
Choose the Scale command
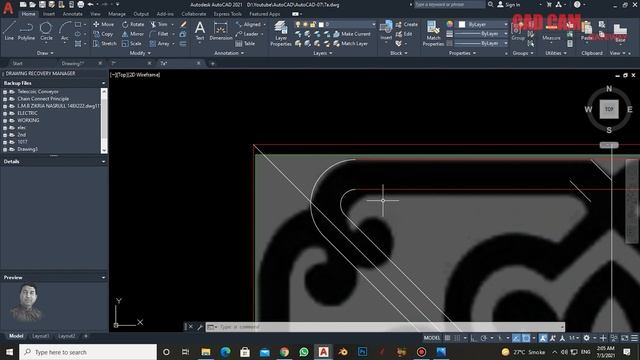(x=132, y=44)
